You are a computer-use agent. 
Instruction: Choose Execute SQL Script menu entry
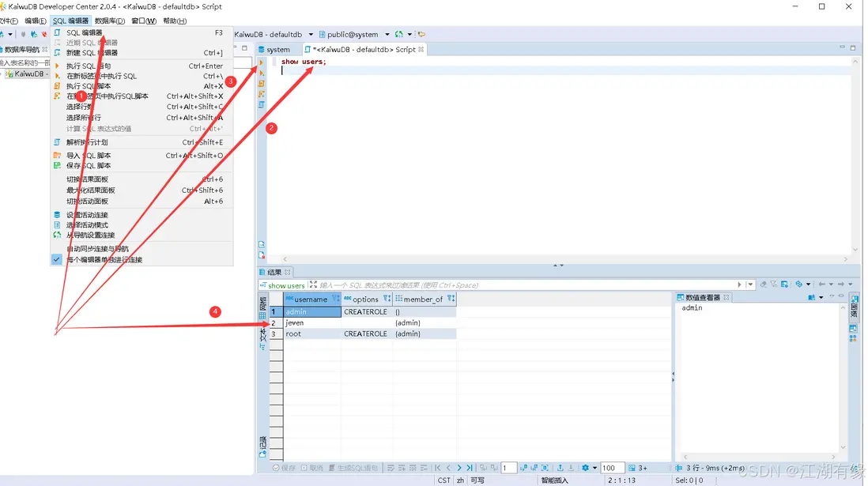(142, 86)
